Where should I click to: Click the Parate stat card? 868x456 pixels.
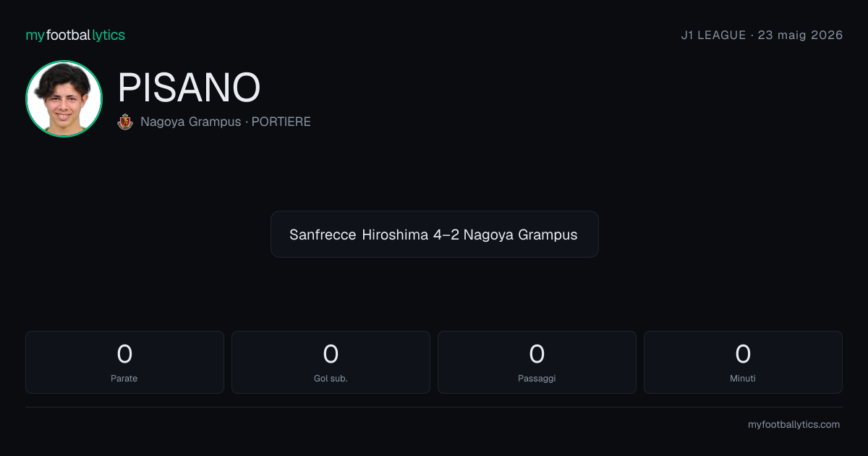coord(124,362)
